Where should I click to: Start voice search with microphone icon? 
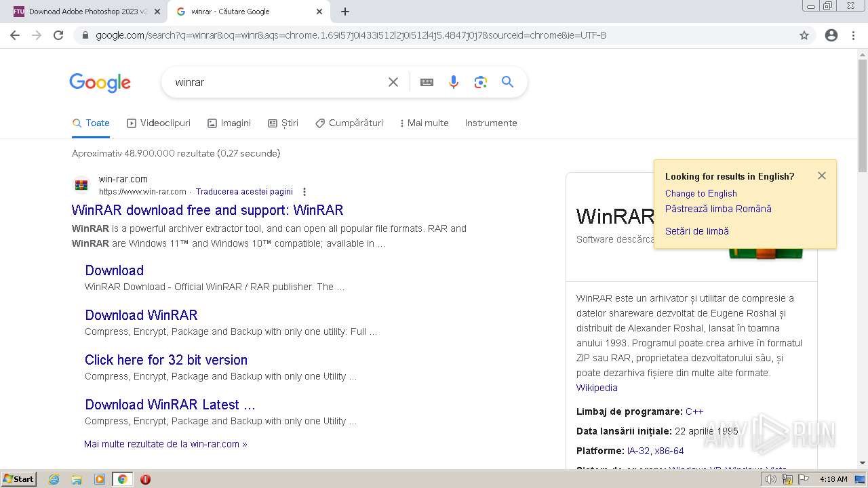coord(454,82)
